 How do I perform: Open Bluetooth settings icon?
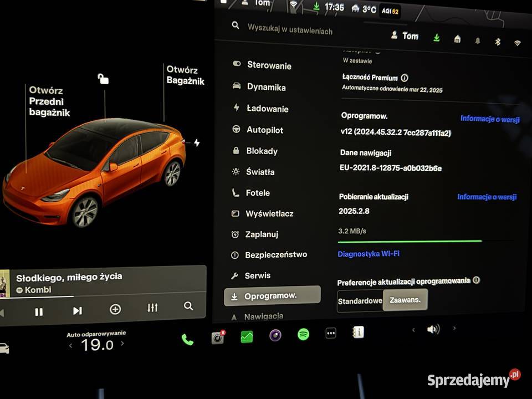coord(498,42)
